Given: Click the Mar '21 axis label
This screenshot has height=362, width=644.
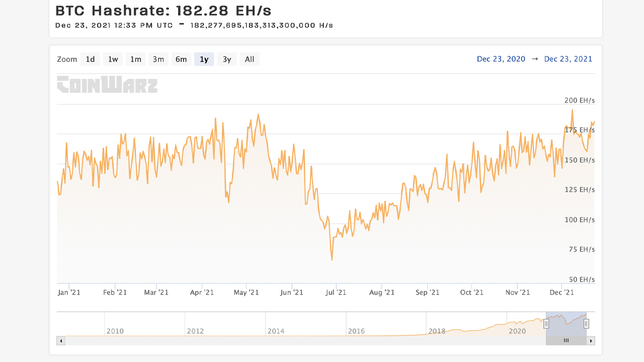Looking at the screenshot, I should [156, 292].
